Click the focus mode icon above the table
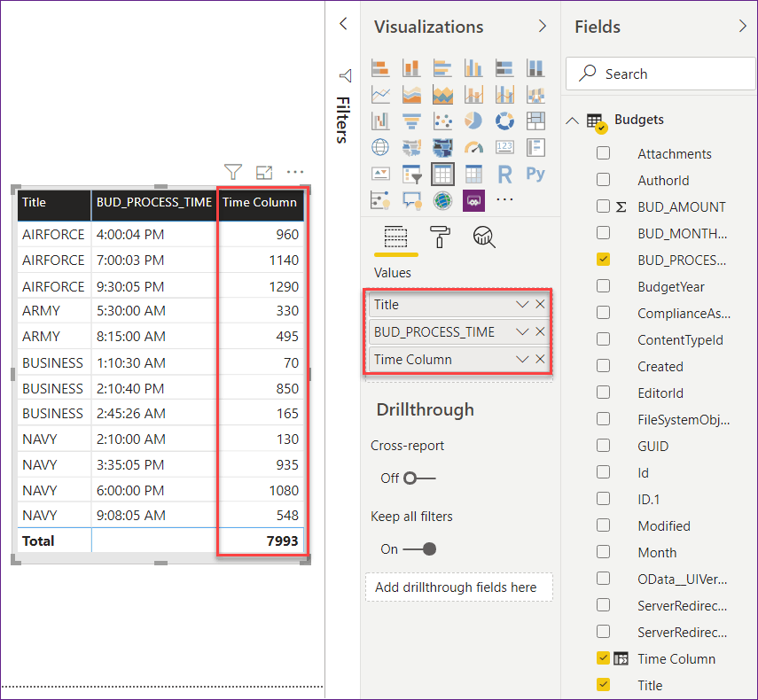Viewport: 758px width, 700px height. pos(264,172)
